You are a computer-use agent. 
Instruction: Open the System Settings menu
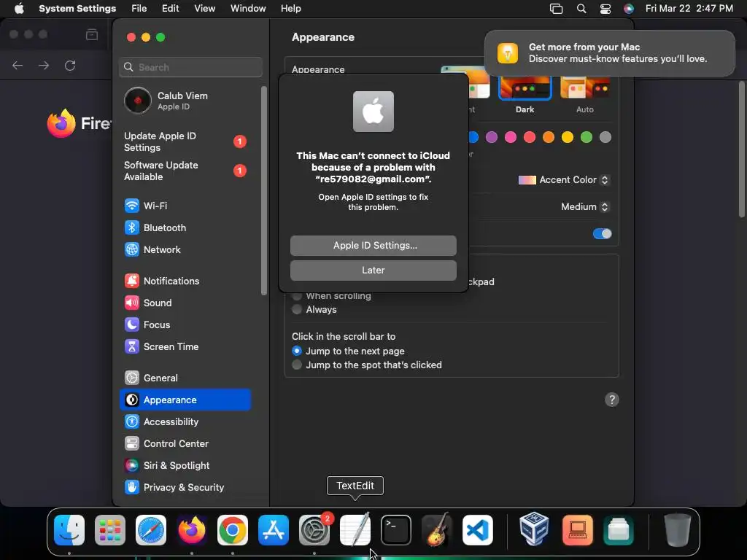coord(77,9)
